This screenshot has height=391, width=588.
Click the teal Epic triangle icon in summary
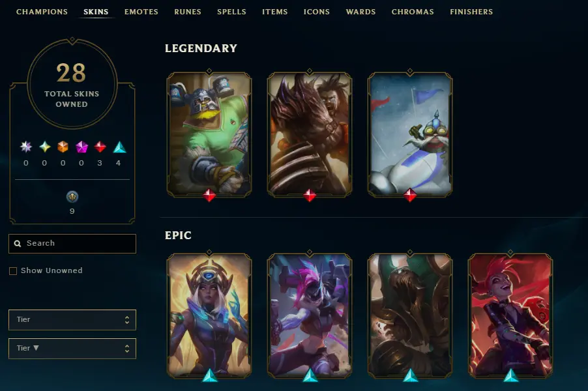pos(119,147)
